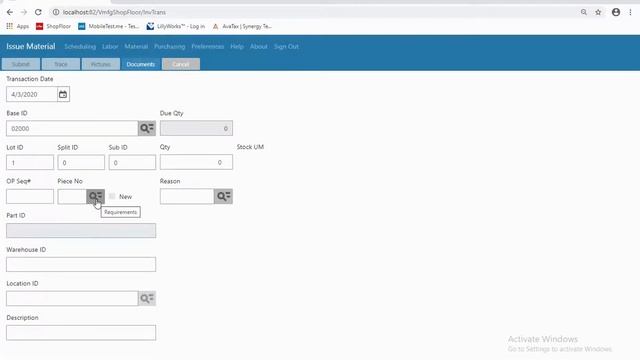The height and width of the screenshot is (360, 640).
Task: Click the browser zoom magnifier icon
Action: click(584, 12)
